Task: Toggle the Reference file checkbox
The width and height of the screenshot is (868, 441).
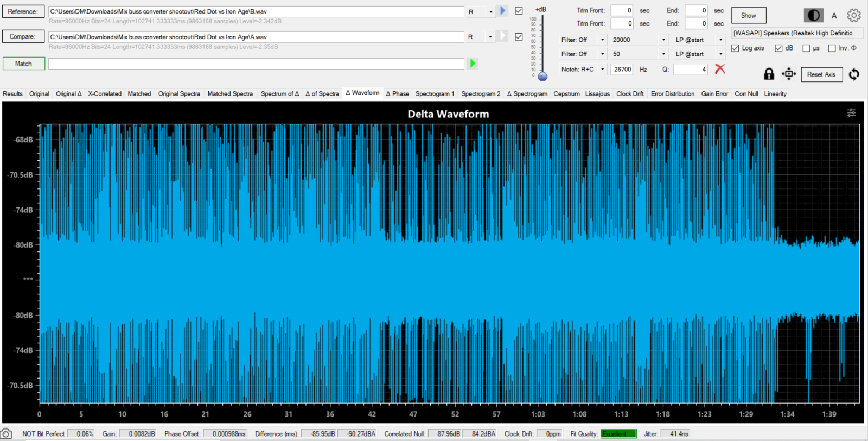Action: pyautogui.click(x=519, y=11)
